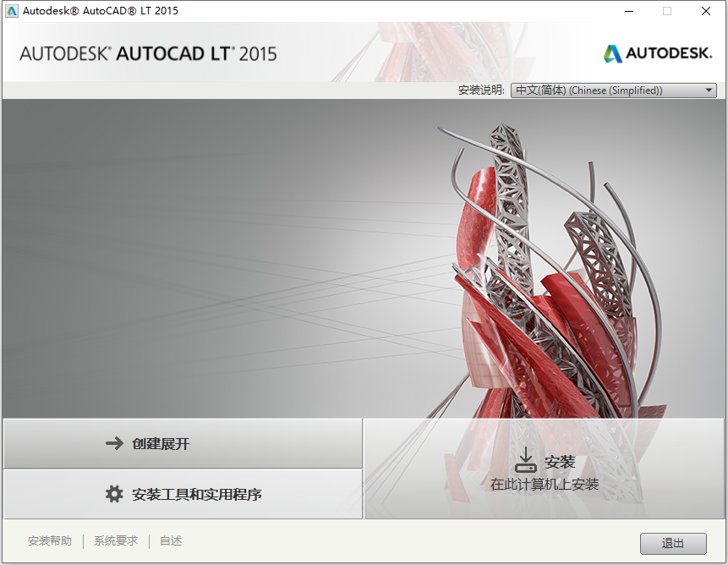Open the 系统要求 link
Screen dimensions: 728x565
coord(116,540)
